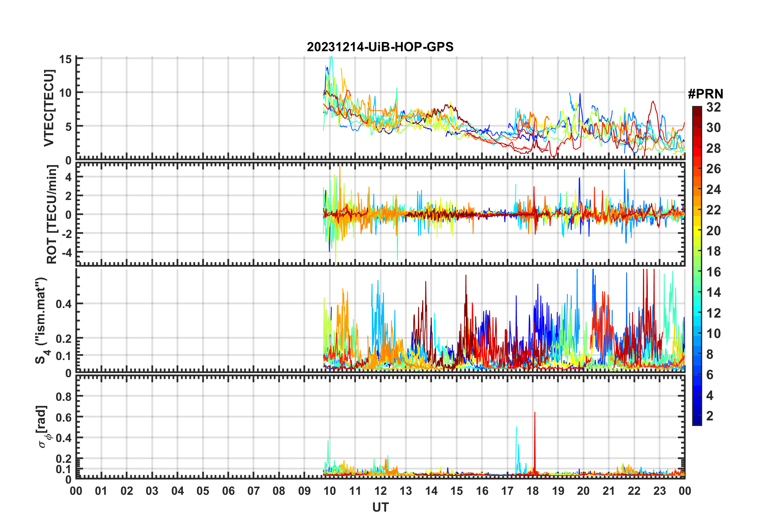
Task: Select colorbar tick label "6"
Action: [710, 375]
